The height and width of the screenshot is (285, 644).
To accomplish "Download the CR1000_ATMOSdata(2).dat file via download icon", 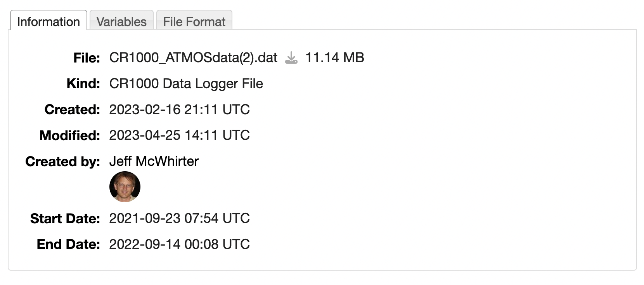I will 291,58.
